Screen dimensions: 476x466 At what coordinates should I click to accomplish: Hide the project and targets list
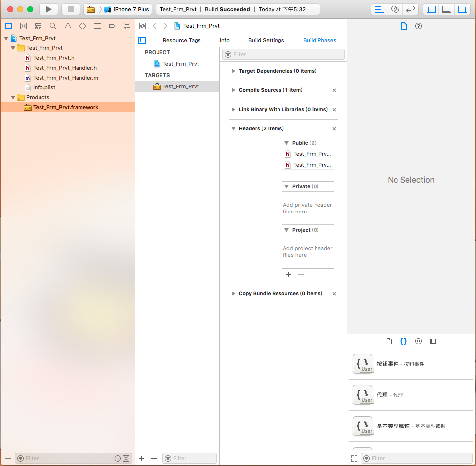(142, 40)
